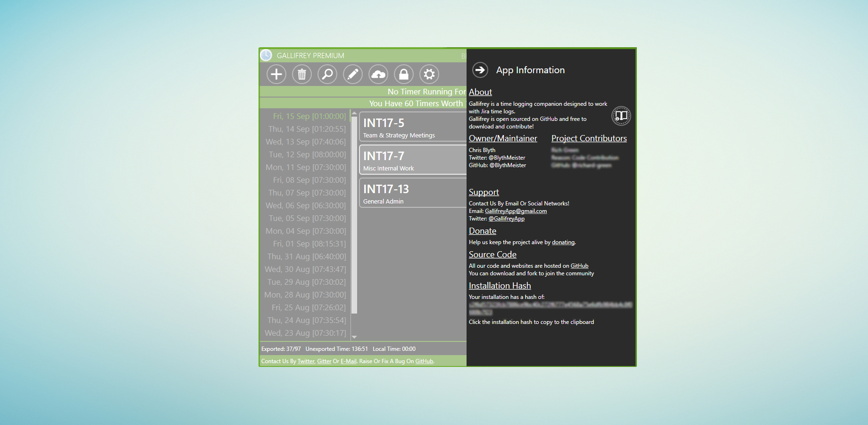Select Thu, 07 Sep [07:30:00] date

pyautogui.click(x=307, y=193)
